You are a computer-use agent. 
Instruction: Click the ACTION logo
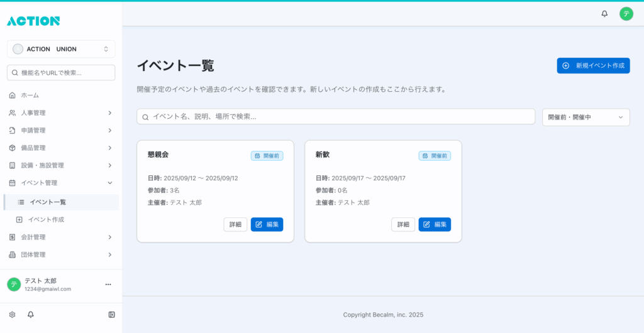pos(33,21)
